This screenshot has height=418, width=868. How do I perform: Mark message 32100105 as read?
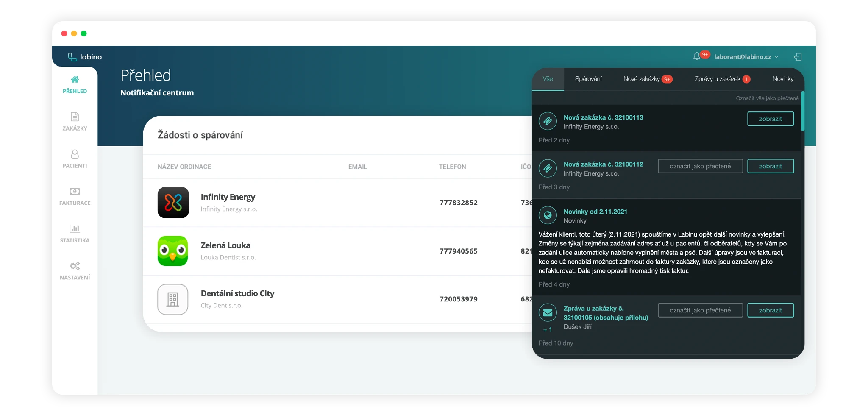point(700,310)
